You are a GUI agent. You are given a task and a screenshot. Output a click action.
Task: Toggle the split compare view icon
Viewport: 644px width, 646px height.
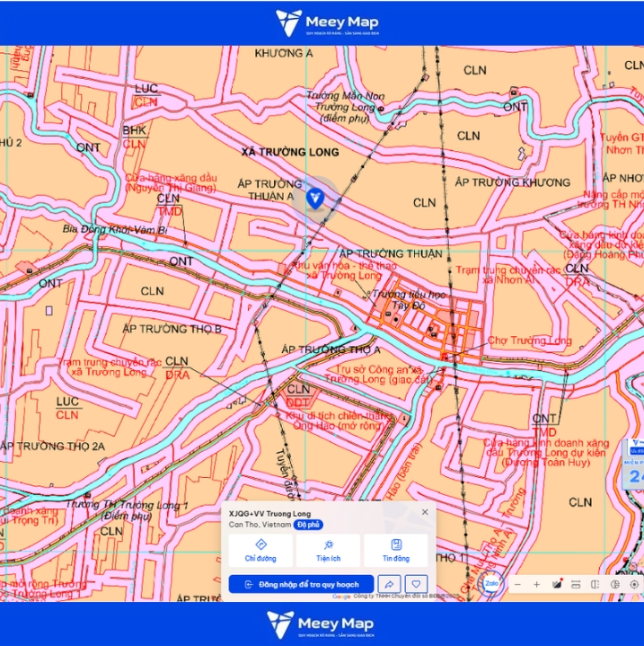[x=595, y=585]
